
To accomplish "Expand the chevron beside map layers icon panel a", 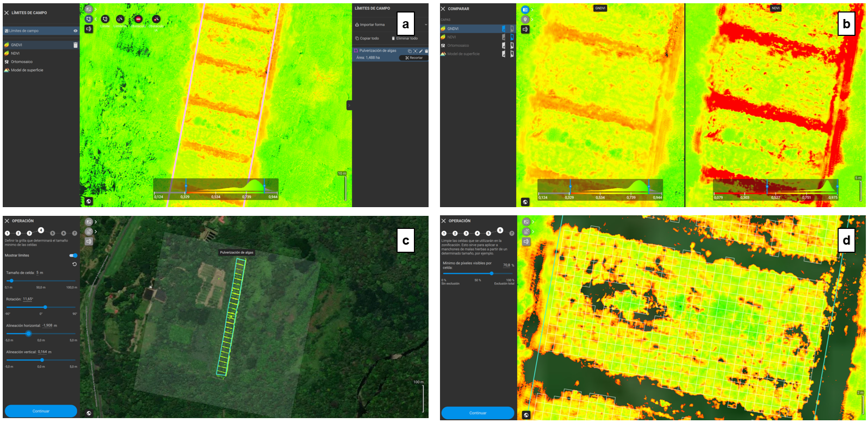I will point(96,9).
